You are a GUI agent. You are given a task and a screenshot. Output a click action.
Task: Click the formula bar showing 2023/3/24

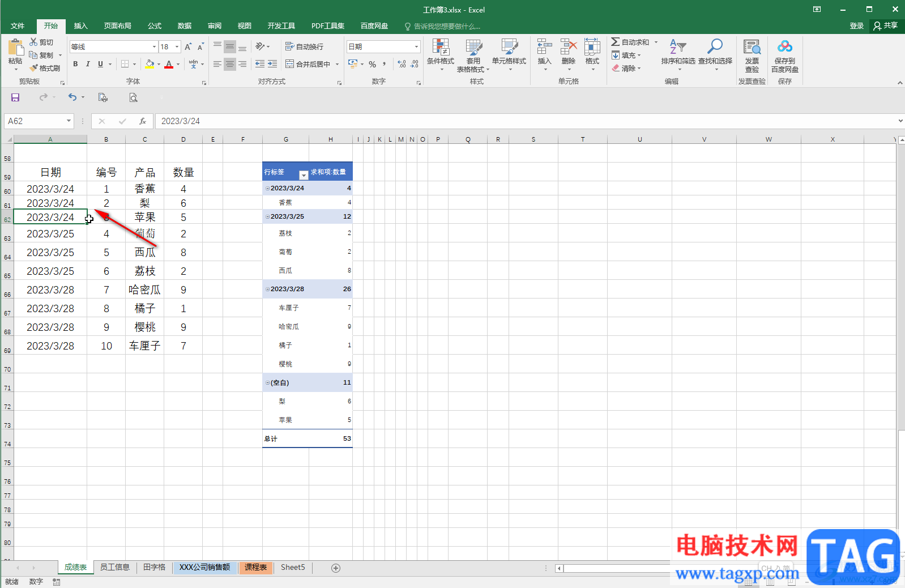(x=527, y=121)
